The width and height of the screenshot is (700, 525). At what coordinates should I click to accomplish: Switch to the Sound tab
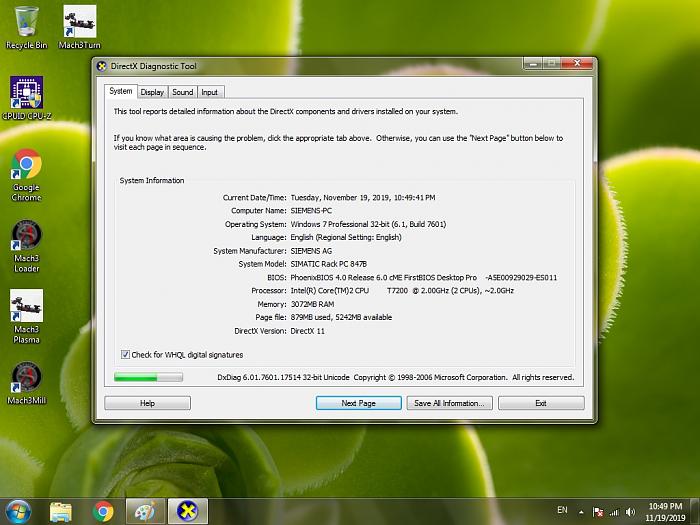point(183,92)
